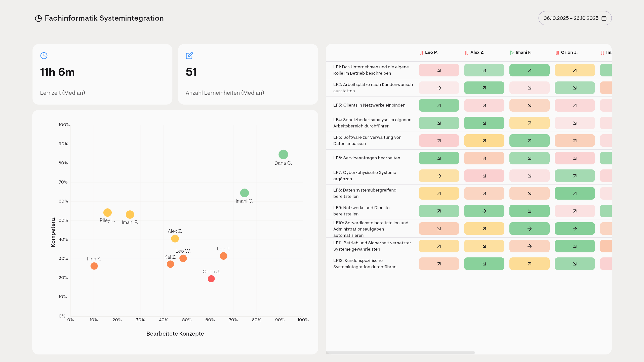Click Alex Z.'s downward trend arrow for LF12
644x362 pixels.
tap(484, 264)
